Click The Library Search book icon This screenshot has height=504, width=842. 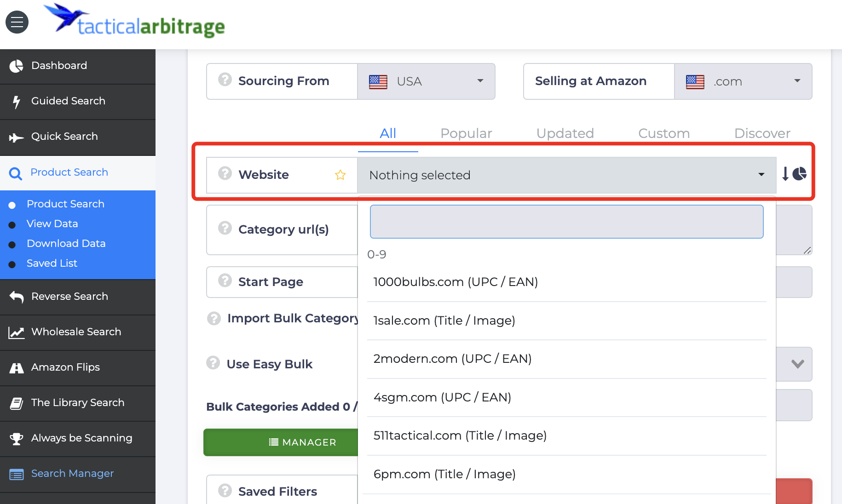[x=17, y=403]
